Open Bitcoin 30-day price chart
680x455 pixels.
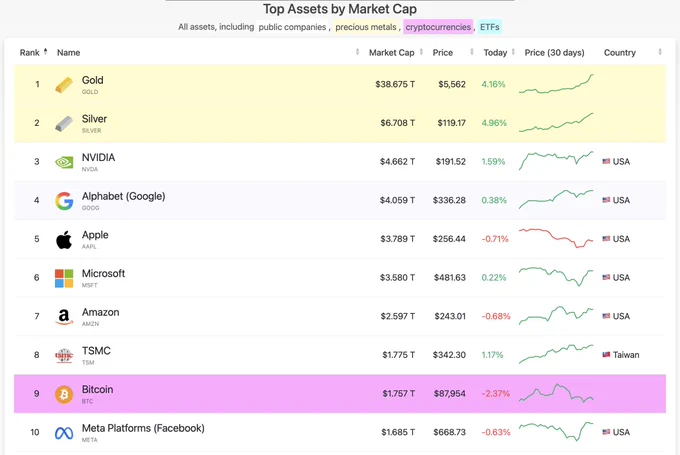tap(556, 393)
